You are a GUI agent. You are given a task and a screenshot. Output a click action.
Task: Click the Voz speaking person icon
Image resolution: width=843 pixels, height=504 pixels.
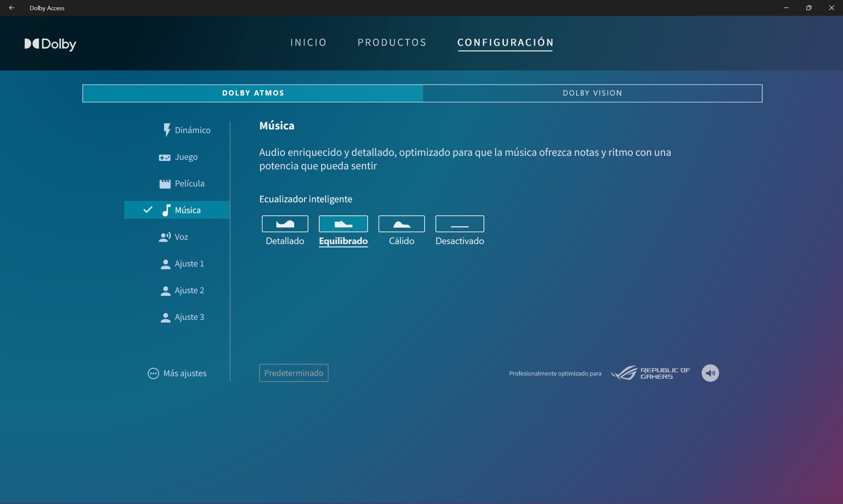tap(165, 237)
